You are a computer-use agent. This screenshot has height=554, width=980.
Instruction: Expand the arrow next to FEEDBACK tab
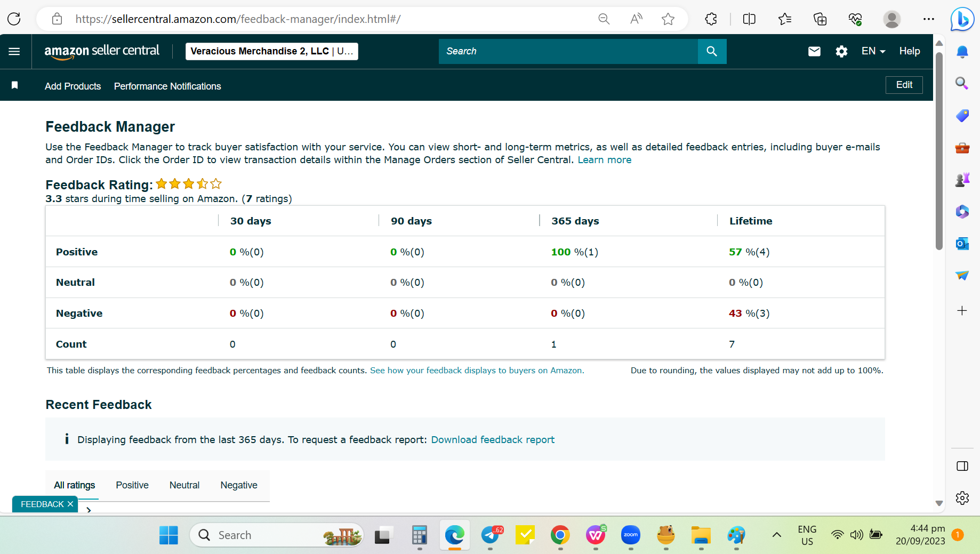click(x=89, y=510)
